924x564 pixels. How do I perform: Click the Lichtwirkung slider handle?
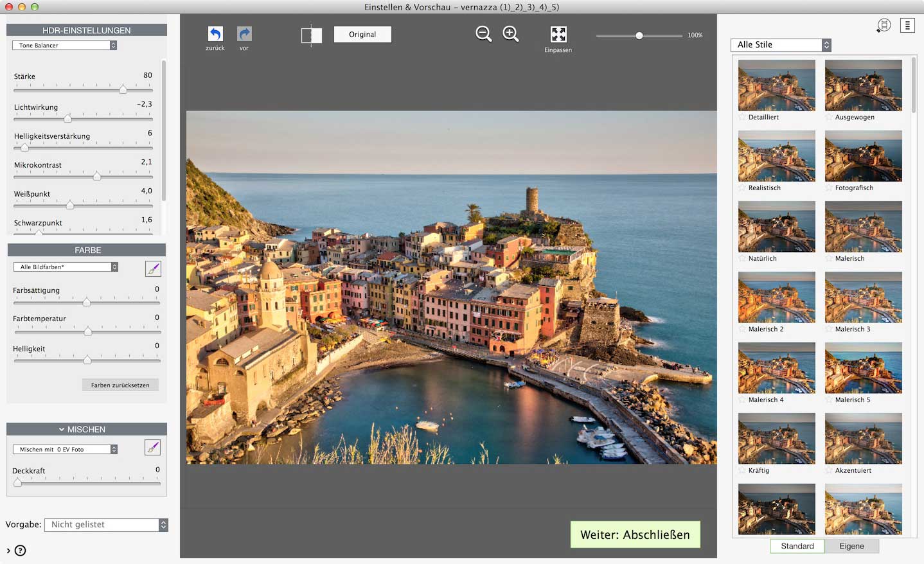click(x=67, y=118)
